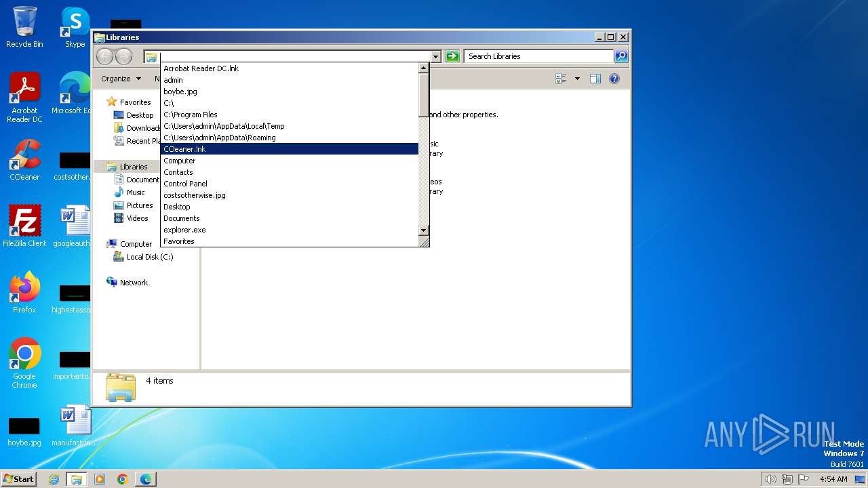Select Documents in the suggestion list
Image resolution: width=868 pixels, height=488 pixels.
coord(289,218)
